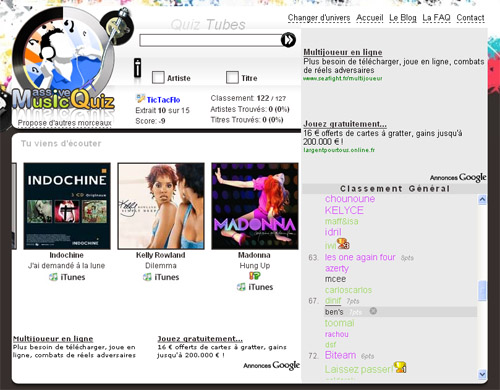Image resolution: width=500 pixels, height=390 pixels.
Task: Tick the Titre checkbox
Action: [232, 77]
